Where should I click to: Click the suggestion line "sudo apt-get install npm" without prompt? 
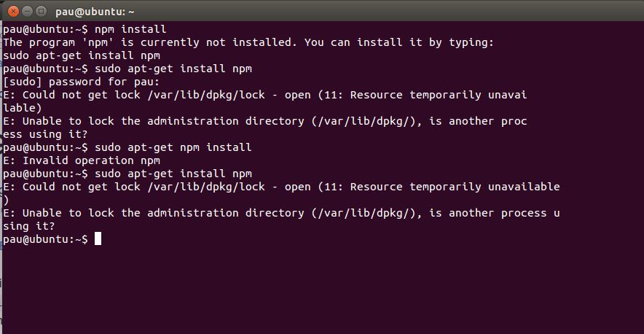(82, 55)
